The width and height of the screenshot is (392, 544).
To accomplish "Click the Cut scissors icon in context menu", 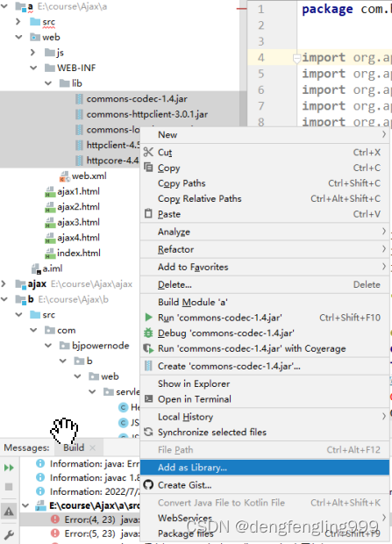I will click(x=148, y=152).
